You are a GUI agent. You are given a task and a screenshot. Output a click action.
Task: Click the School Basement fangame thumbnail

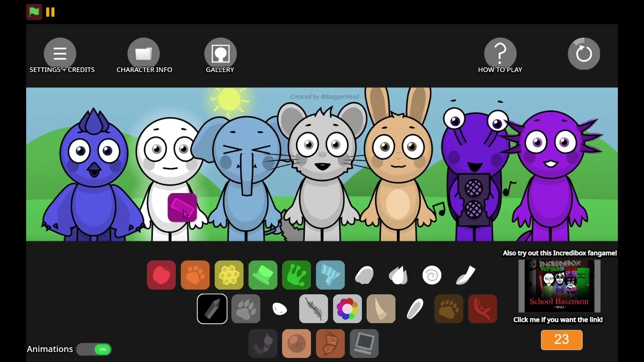tap(559, 286)
